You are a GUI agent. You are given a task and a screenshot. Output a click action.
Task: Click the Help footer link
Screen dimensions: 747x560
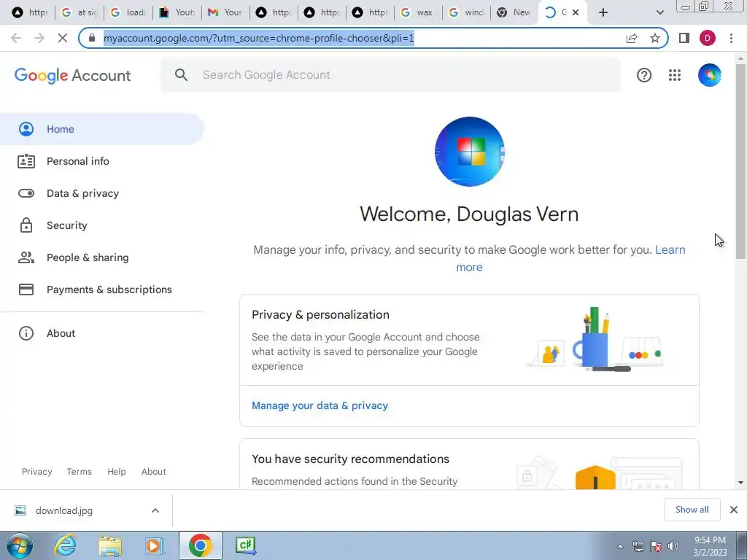(x=116, y=472)
